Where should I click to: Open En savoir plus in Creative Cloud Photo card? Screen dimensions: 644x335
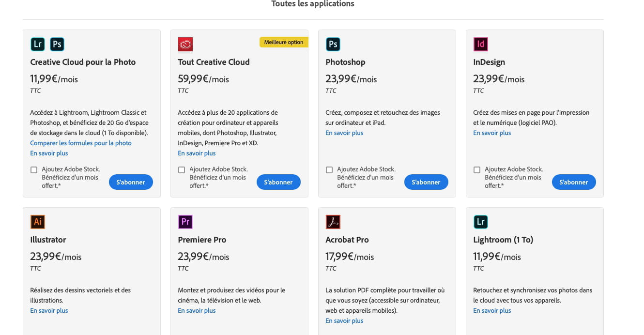coord(49,153)
